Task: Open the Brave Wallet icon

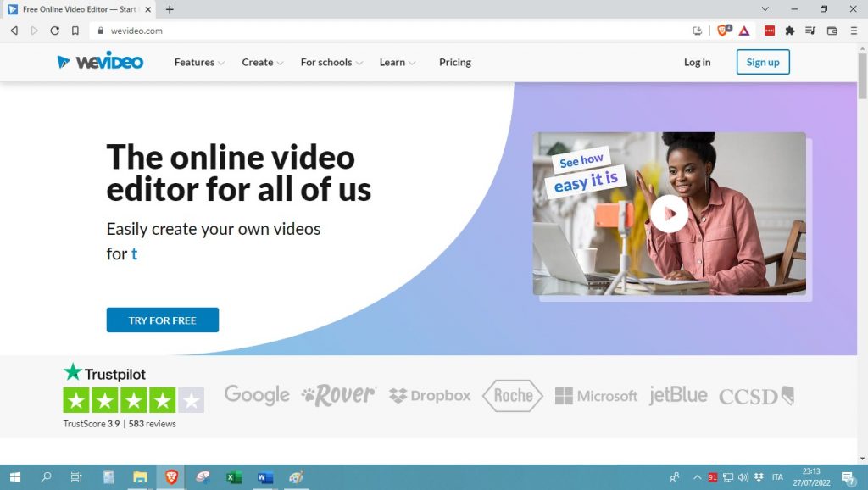Action: coord(832,31)
